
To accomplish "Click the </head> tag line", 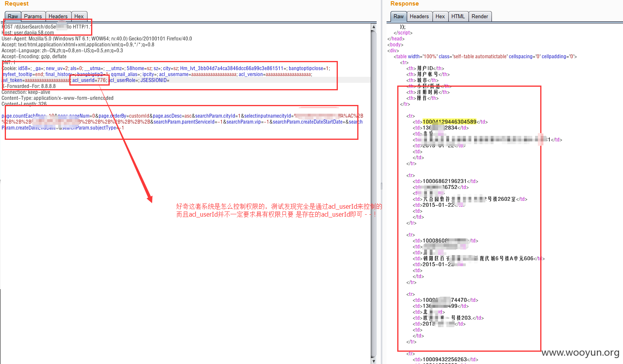I will point(396,39).
